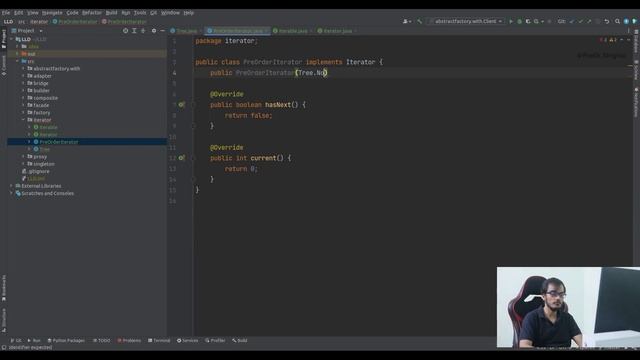Open the Git tool window button
The width and height of the screenshot is (640, 360).
(16, 340)
